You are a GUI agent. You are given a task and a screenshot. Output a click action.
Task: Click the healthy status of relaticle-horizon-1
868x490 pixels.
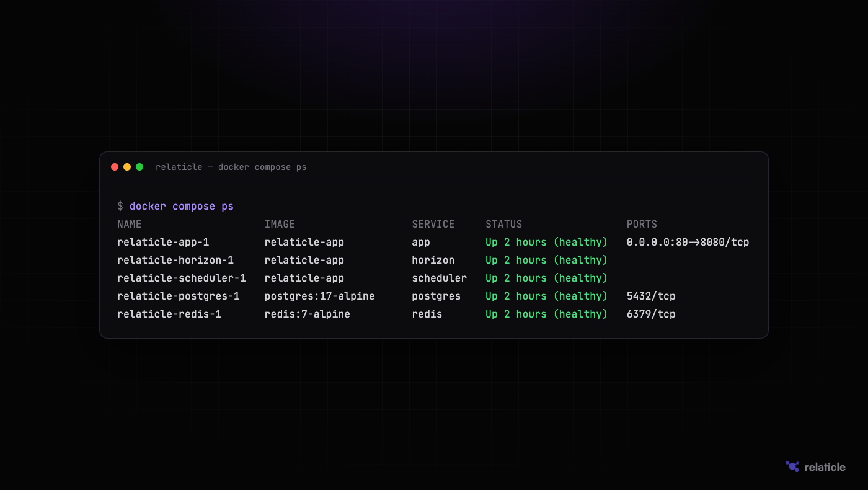(x=547, y=260)
